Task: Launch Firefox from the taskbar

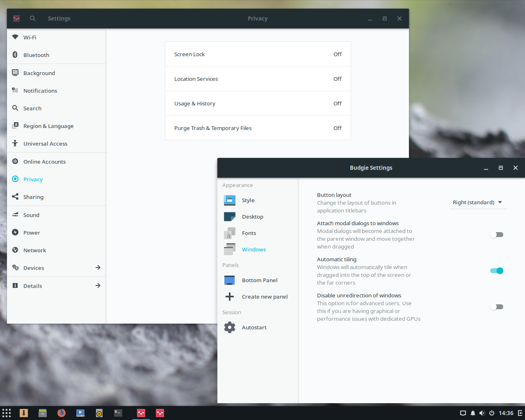Action: [x=62, y=413]
